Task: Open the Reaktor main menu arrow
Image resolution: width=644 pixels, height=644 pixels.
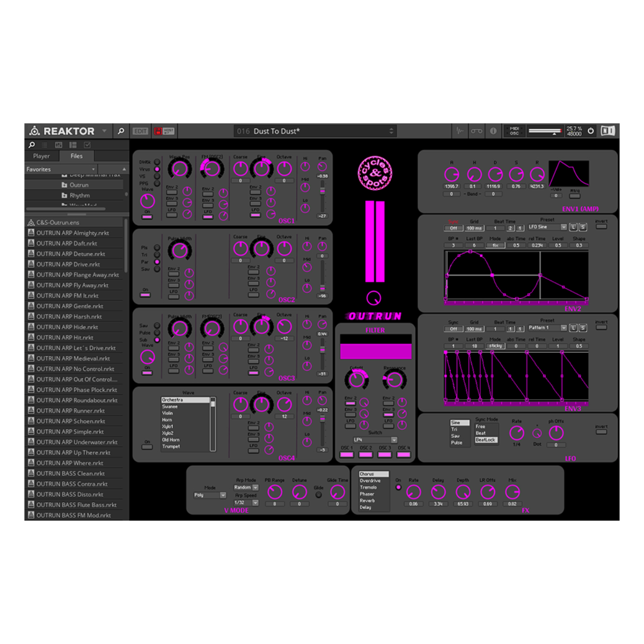Action: click(104, 131)
